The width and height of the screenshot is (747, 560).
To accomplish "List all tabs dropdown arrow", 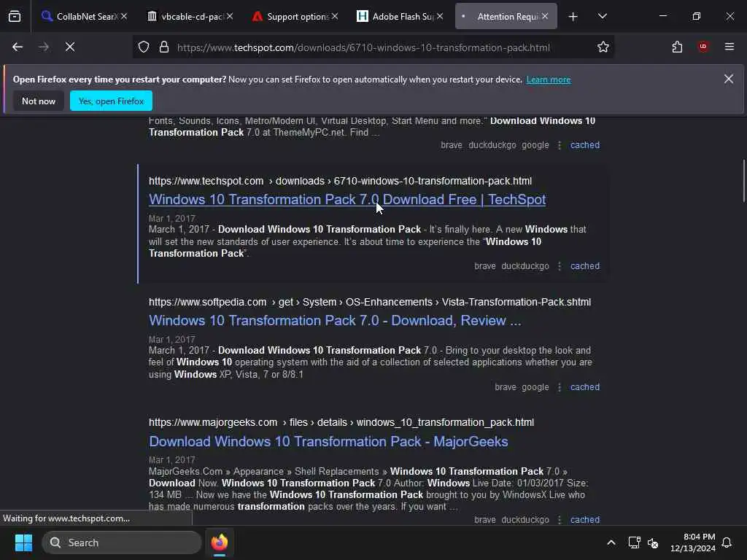I will pyautogui.click(x=603, y=16).
